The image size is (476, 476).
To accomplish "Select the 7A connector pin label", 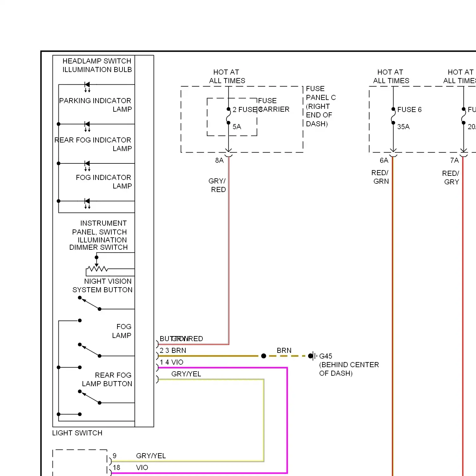I will tap(454, 160).
